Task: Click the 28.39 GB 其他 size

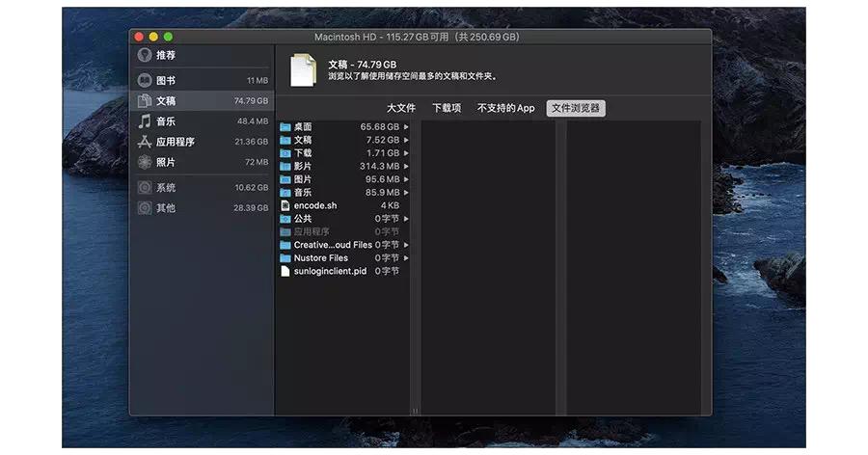Action: 251,208
